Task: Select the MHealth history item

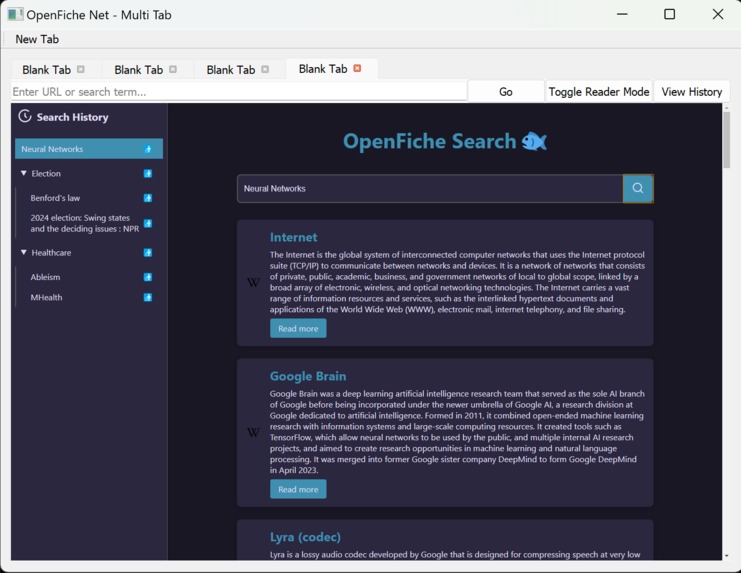Action: 46,298
